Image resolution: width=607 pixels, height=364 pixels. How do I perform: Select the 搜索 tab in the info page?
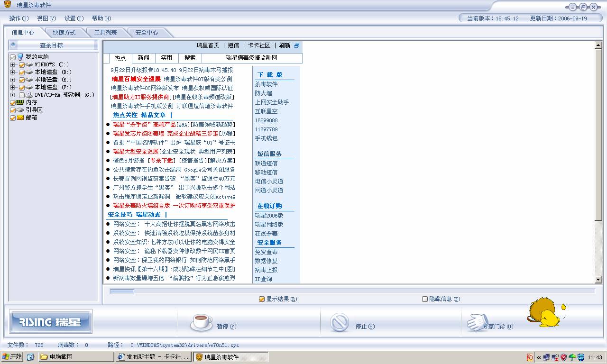point(190,58)
